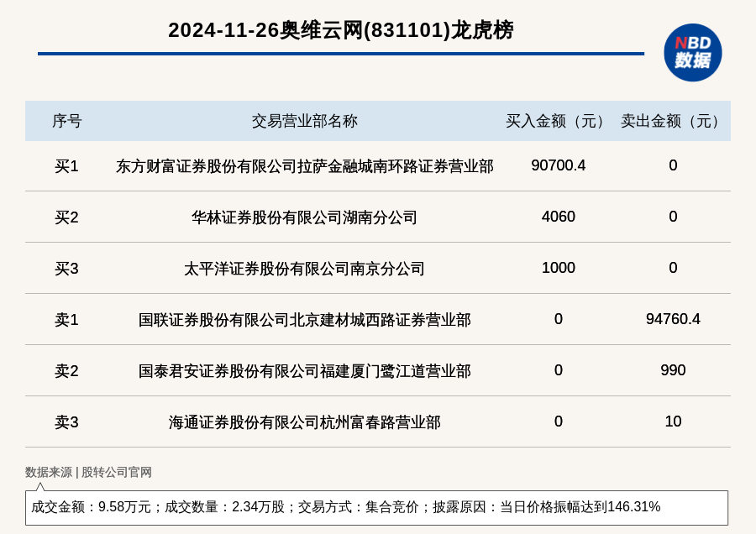Image resolution: width=756 pixels, height=534 pixels.
Task: Select the 买1 row label
Action: (x=66, y=166)
